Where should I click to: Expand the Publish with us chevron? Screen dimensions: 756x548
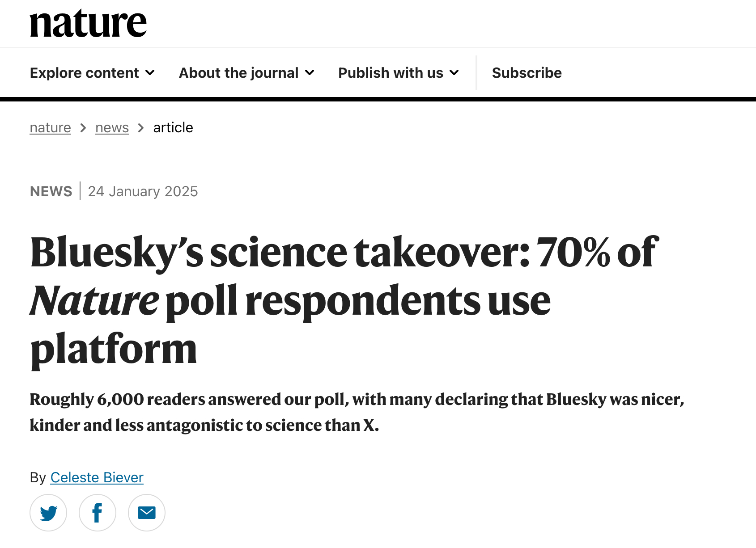point(454,73)
